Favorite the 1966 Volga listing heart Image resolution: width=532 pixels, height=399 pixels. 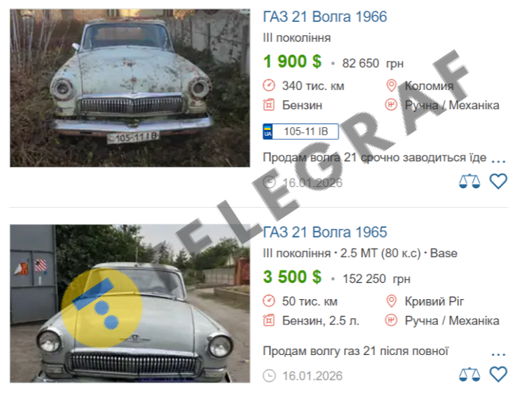coord(498,181)
